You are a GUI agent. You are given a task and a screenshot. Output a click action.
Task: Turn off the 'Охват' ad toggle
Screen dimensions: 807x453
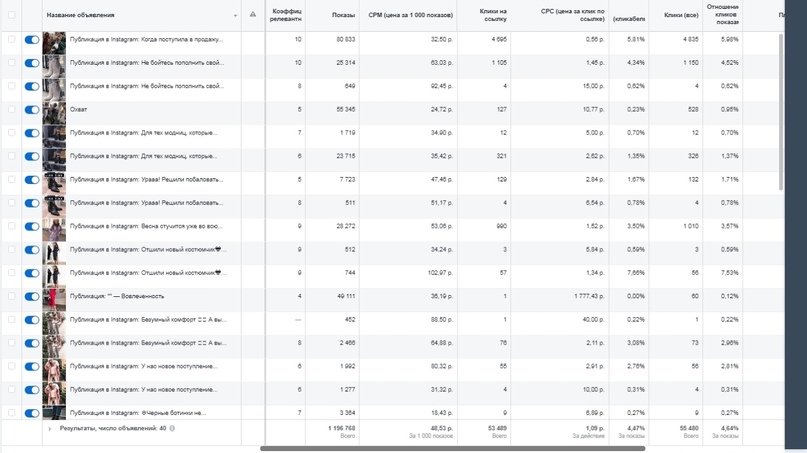pyautogui.click(x=31, y=110)
